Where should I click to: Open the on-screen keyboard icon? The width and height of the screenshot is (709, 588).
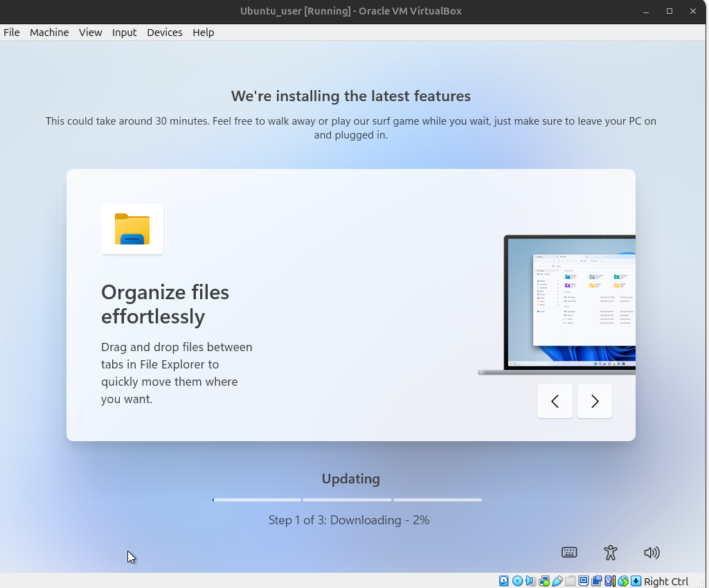(569, 552)
